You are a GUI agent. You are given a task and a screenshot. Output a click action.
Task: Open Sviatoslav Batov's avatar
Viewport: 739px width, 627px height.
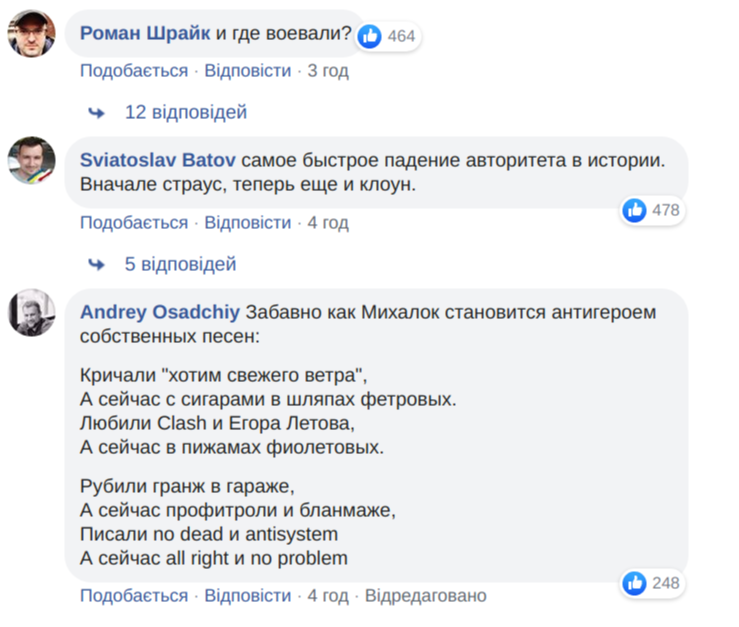point(32,160)
